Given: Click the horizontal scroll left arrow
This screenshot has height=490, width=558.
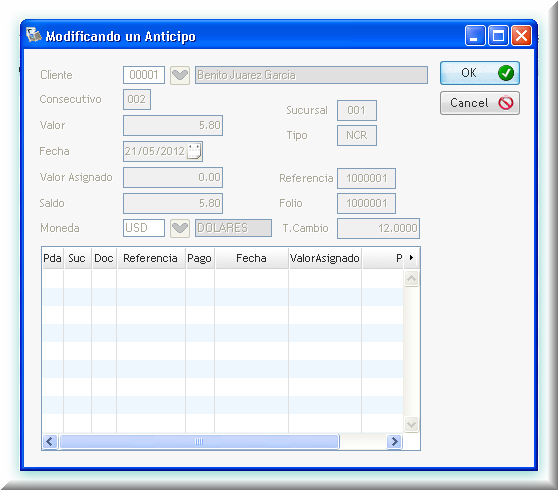Looking at the screenshot, I should coord(50,442).
